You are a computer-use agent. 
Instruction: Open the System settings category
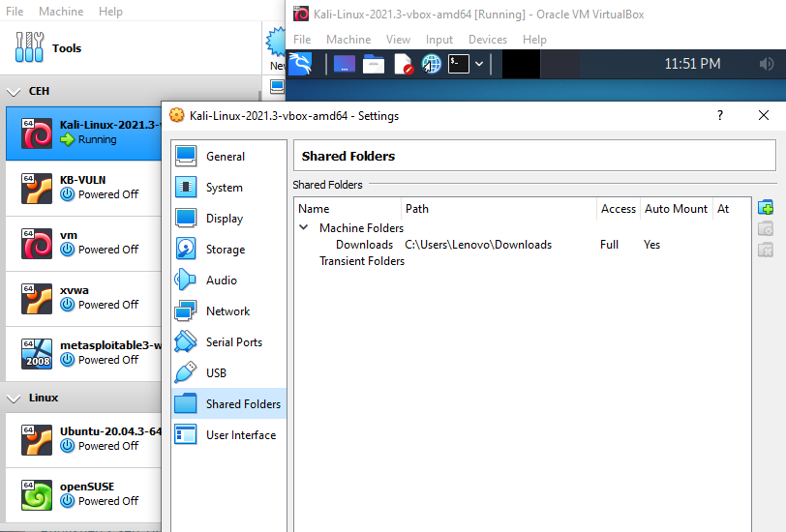[x=228, y=188]
